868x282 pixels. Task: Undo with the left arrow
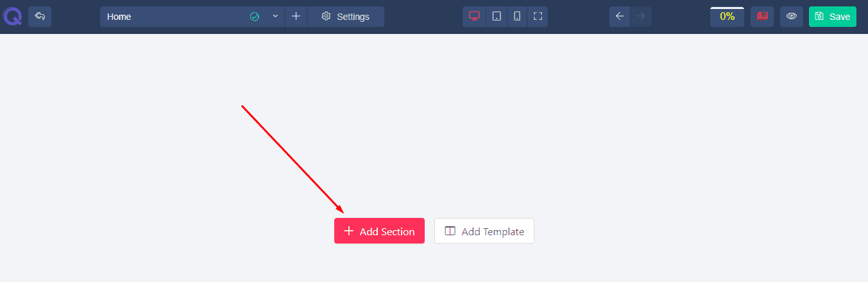coord(620,17)
